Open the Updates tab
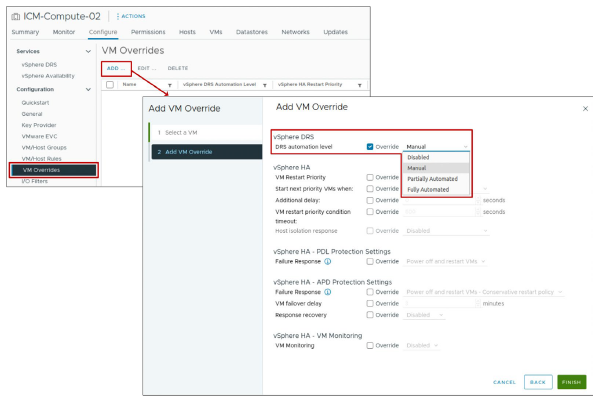The height and width of the screenshot is (402, 600). tap(336, 32)
